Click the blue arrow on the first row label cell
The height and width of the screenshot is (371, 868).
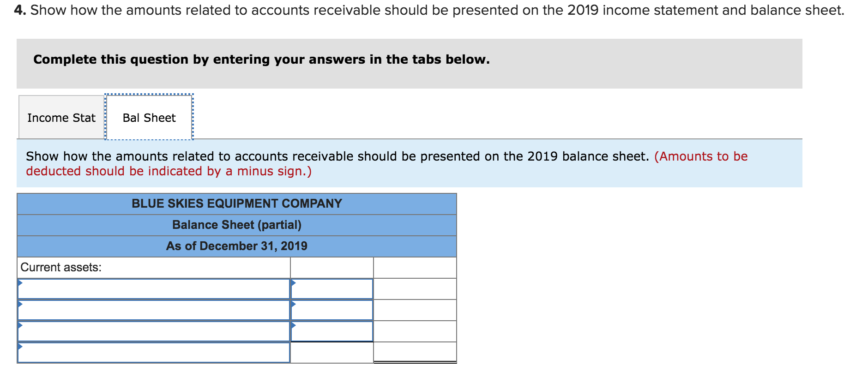[x=20, y=283]
